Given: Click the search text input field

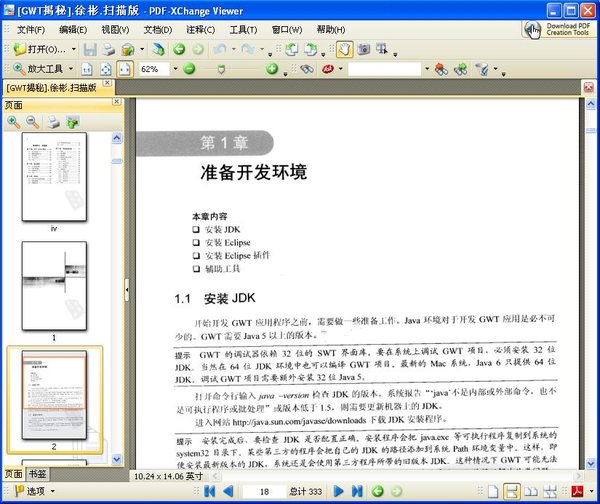Looking at the screenshot, I should click(x=384, y=69).
